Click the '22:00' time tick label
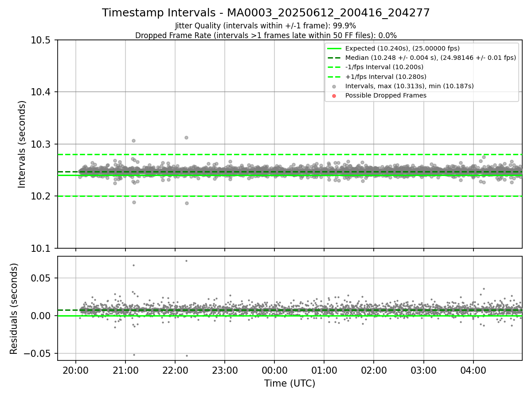Viewport: 532px width, 399px height. click(x=175, y=370)
